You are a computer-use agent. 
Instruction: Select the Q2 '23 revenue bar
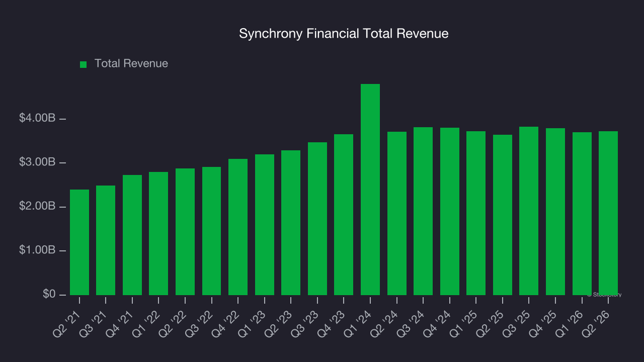click(291, 223)
